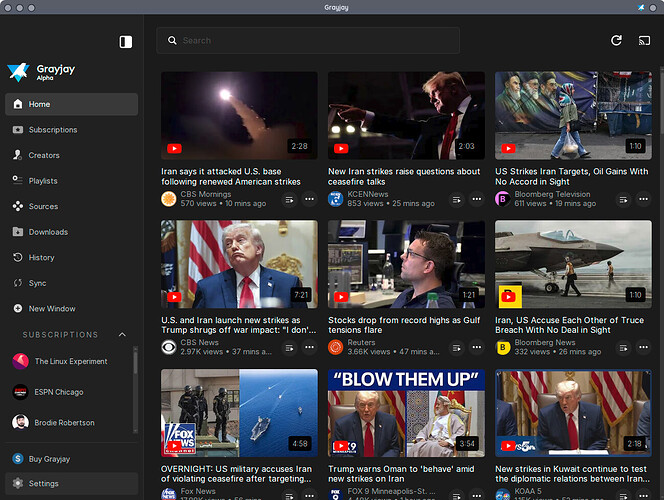Screen dimensions: 664x500
Task: Open the Home page
Action: (x=72, y=104)
